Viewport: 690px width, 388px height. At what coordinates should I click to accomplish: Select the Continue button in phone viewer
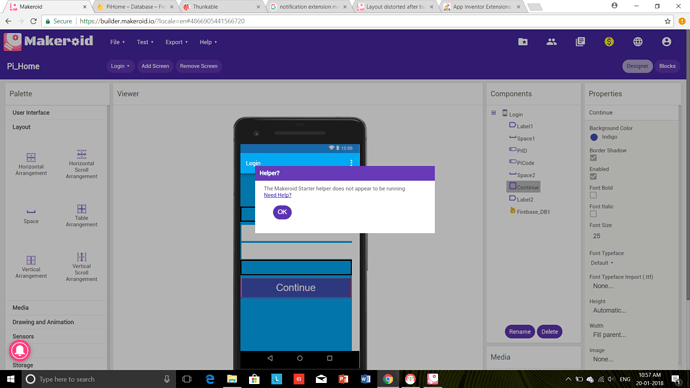pos(296,287)
